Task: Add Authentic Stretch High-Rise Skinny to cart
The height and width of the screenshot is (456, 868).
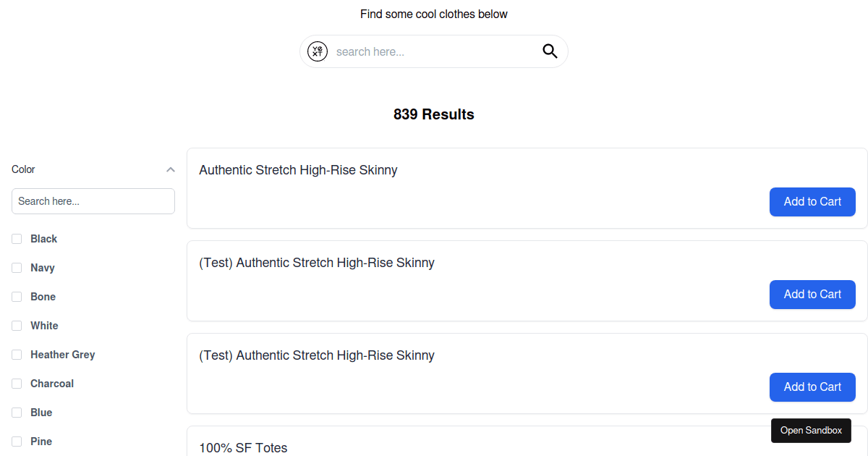Action: pyautogui.click(x=812, y=202)
